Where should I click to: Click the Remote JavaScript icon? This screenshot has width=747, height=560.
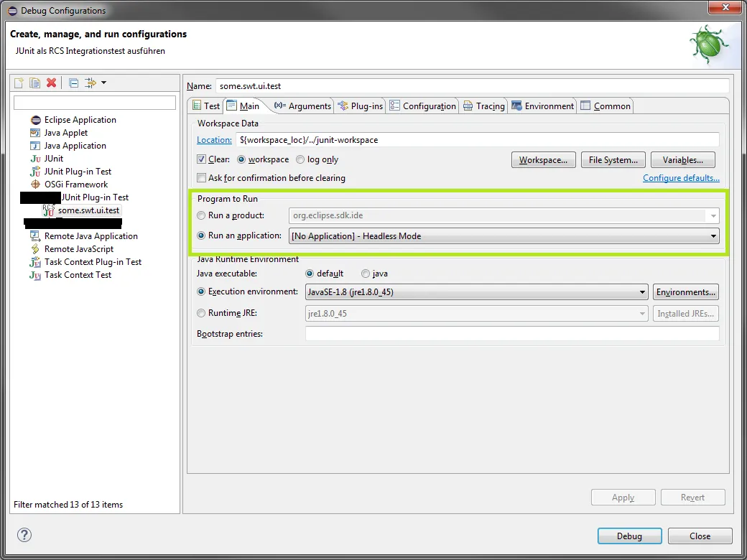(35, 249)
